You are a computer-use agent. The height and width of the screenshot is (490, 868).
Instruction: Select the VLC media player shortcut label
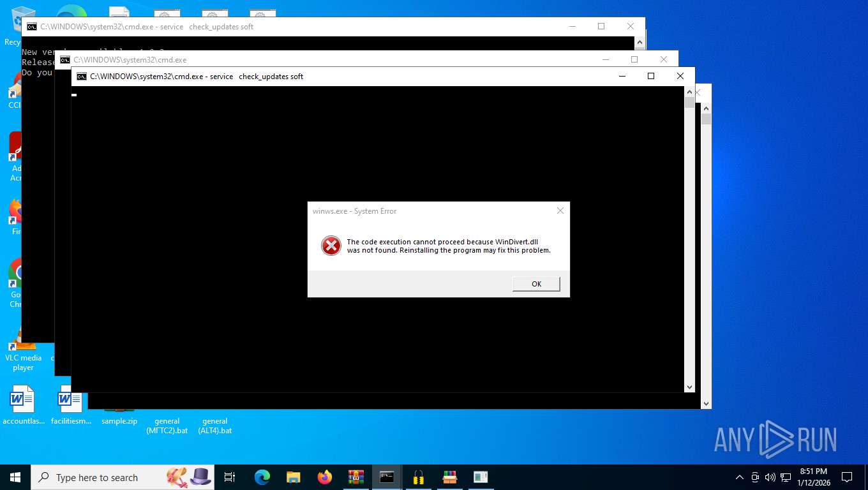click(23, 362)
